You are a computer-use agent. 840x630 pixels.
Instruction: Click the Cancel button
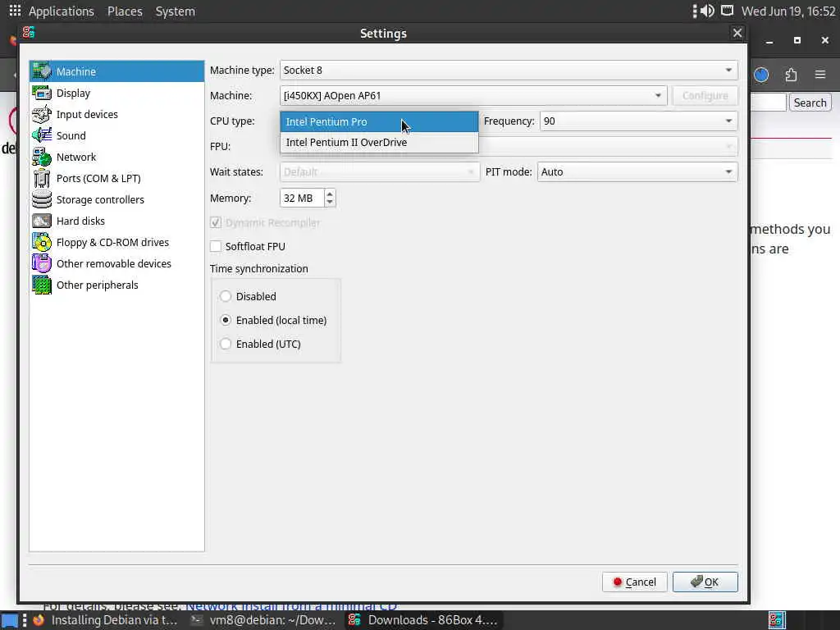point(634,582)
